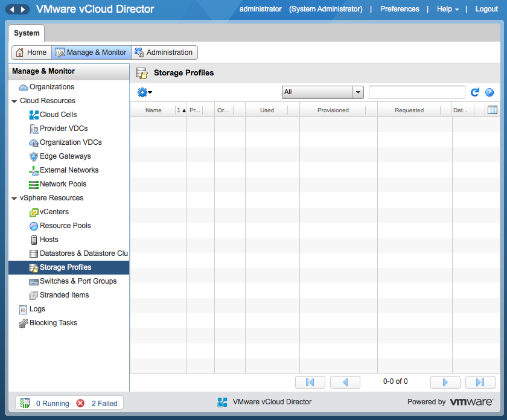Go to the last page
The width and height of the screenshot is (507, 420).
click(x=480, y=382)
